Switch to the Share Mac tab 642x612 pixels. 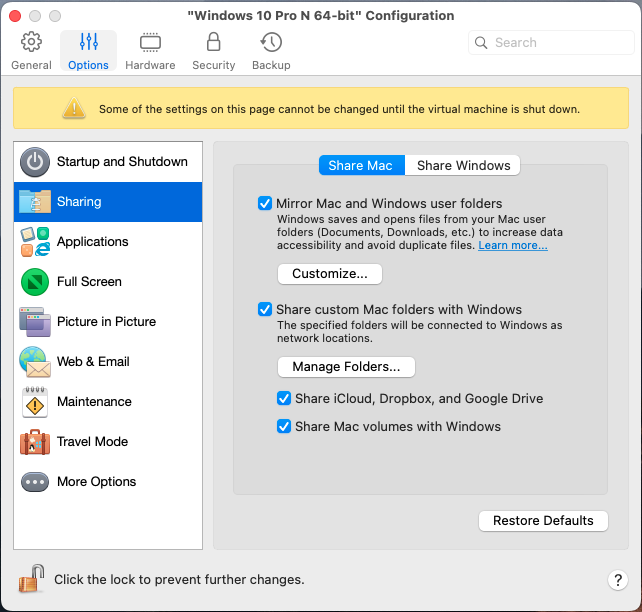(x=362, y=165)
